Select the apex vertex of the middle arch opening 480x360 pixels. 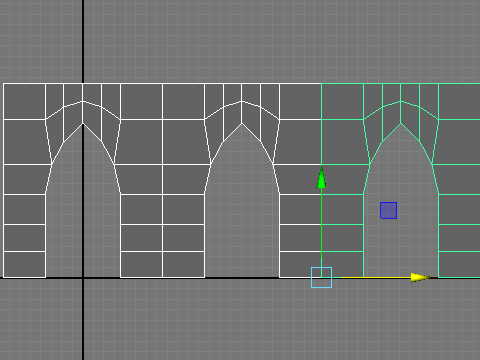tap(242, 124)
